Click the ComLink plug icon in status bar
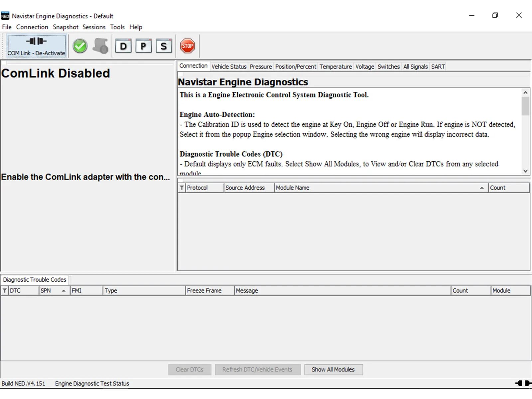Screen dimensions: 532x399 coord(523,383)
